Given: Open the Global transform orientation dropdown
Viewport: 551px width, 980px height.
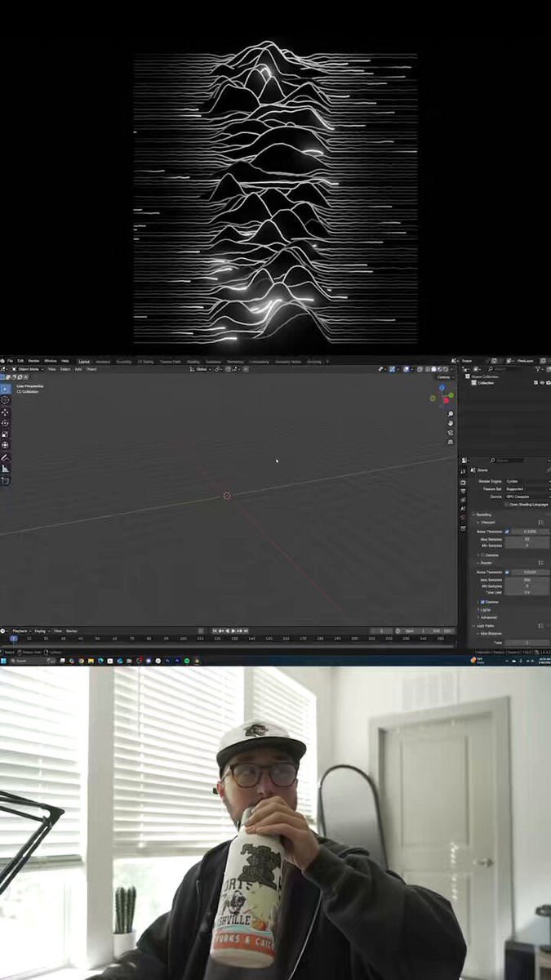Looking at the screenshot, I should (202, 369).
